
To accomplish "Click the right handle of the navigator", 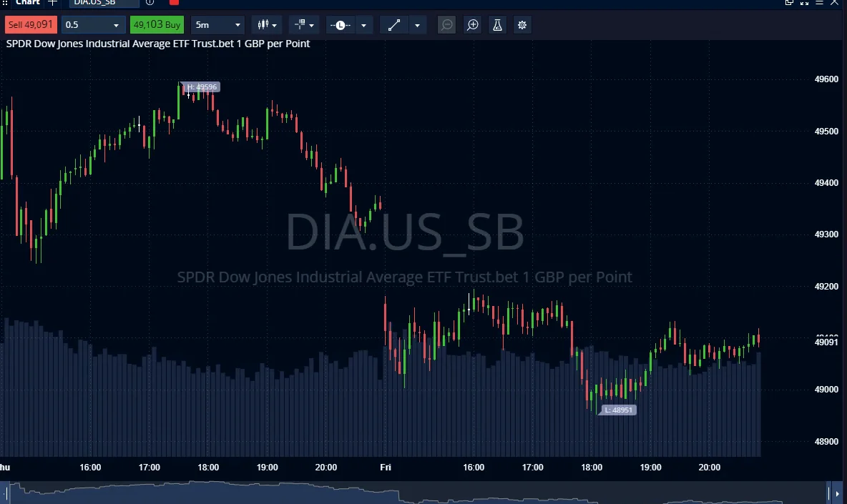I will point(829,493).
